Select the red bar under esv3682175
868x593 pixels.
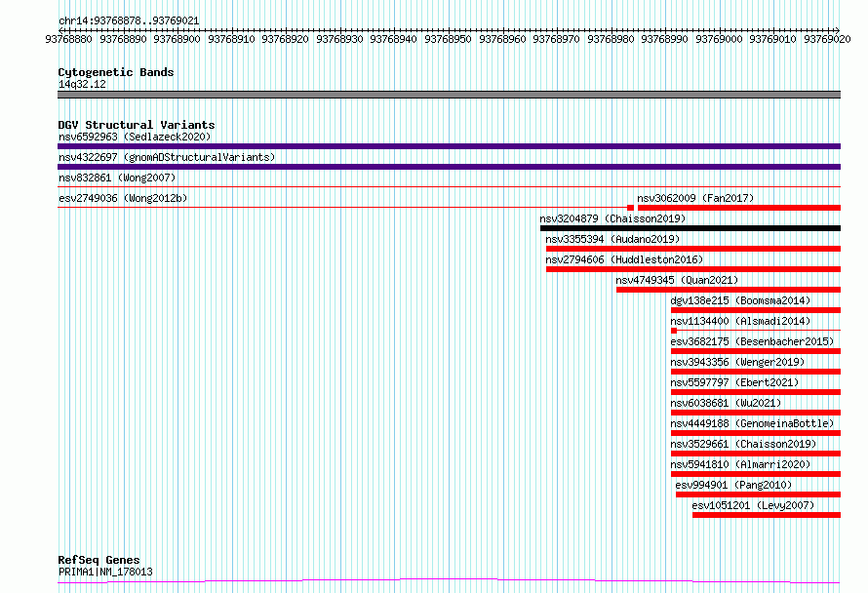(x=756, y=351)
